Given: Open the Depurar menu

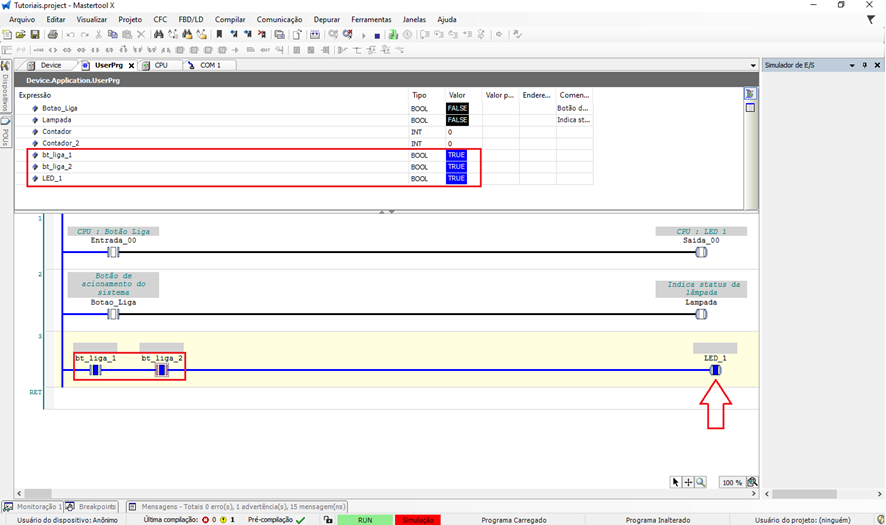Looking at the screenshot, I should (326, 19).
